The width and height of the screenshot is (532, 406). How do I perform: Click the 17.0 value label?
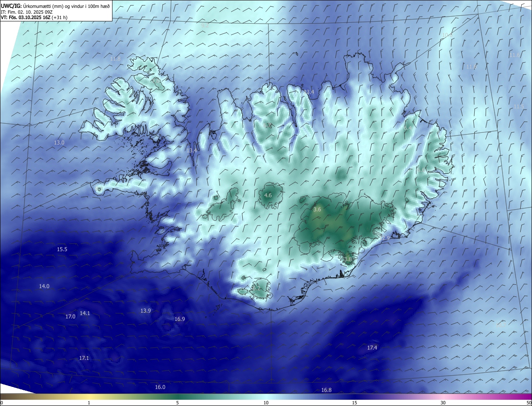point(70,317)
